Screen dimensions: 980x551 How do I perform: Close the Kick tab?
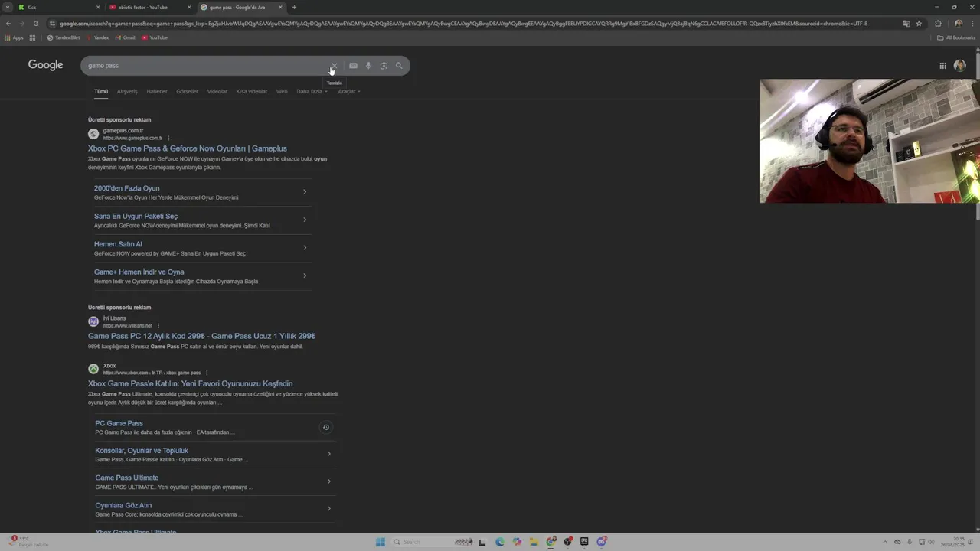pos(98,8)
